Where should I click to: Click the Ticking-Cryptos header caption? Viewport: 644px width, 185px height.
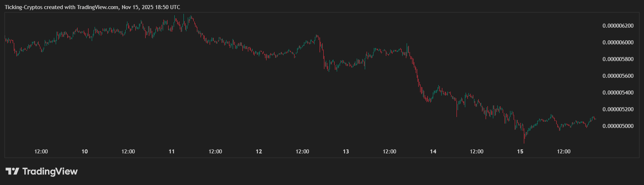pyautogui.click(x=92, y=7)
